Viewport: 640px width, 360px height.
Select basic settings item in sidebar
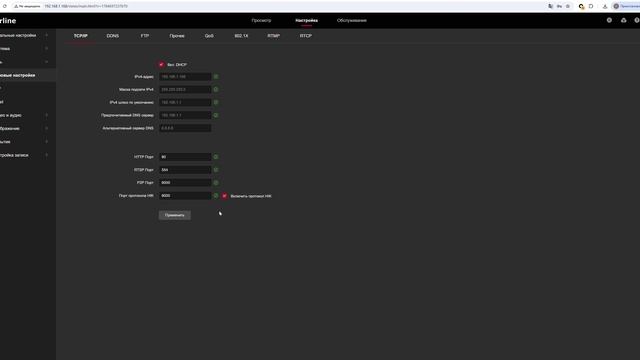coord(28,76)
